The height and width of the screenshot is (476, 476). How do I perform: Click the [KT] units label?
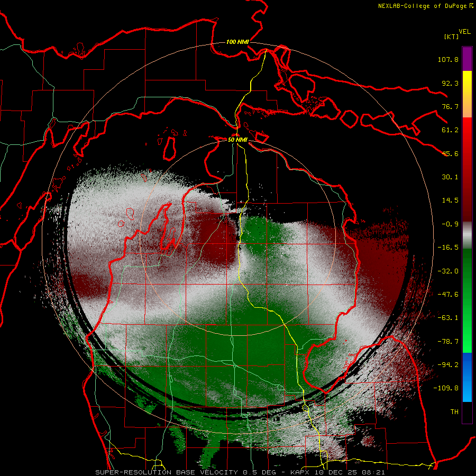pos(451,36)
